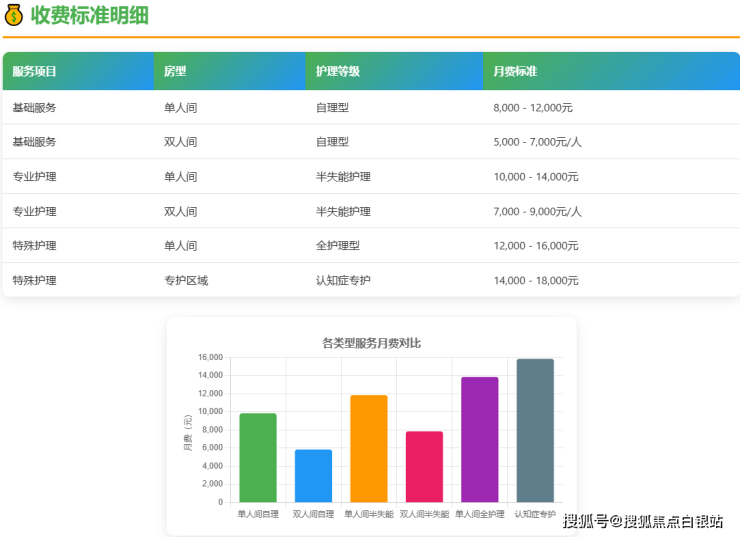The width and height of the screenshot is (740, 537).
Task: Click the 月费标准 column header
Action: (515, 72)
